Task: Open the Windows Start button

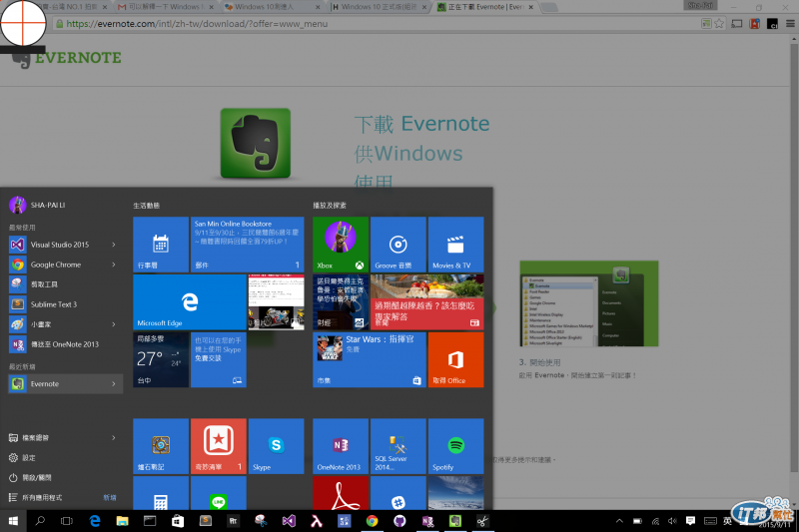Action: [13, 521]
